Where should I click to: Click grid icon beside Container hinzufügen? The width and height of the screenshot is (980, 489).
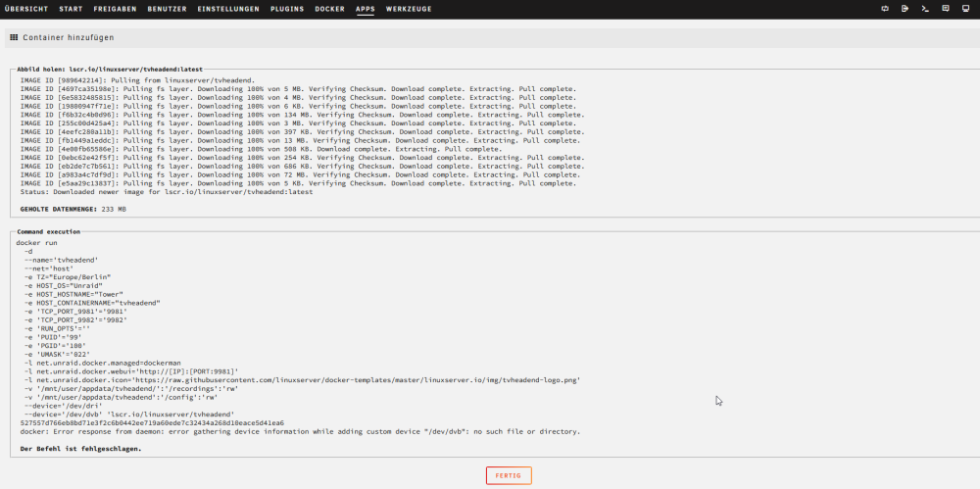pyautogui.click(x=14, y=37)
